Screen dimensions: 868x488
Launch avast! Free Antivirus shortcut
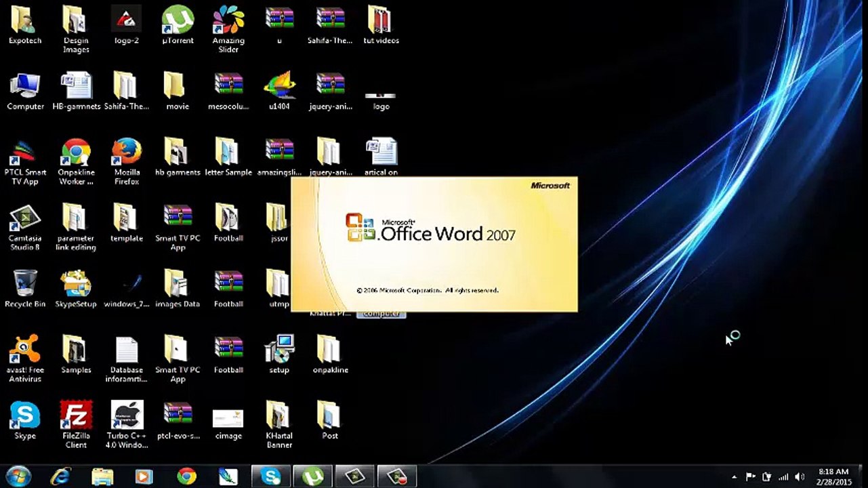pos(25,359)
